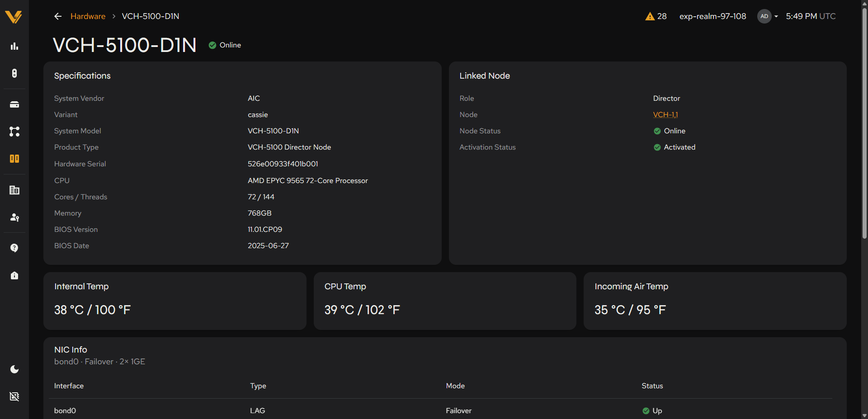Click the Activated status value
Image resolution: width=868 pixels, height=419 pixels.
675,147
